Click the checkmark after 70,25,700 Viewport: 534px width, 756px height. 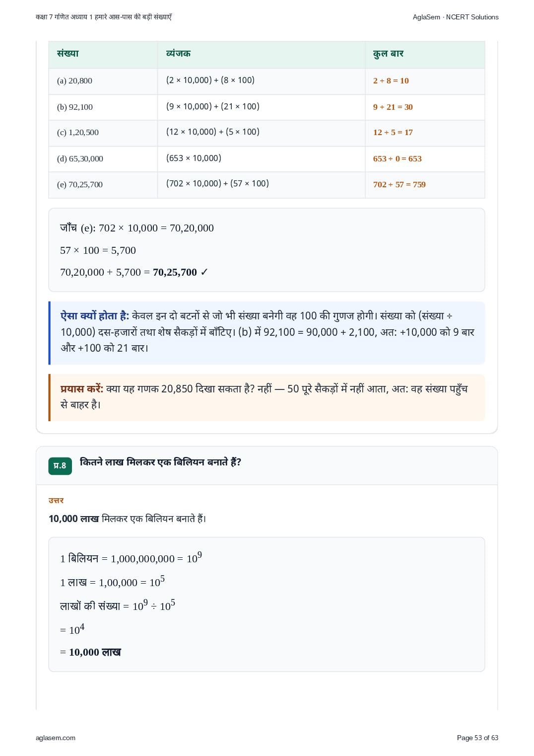click(204, 272)
